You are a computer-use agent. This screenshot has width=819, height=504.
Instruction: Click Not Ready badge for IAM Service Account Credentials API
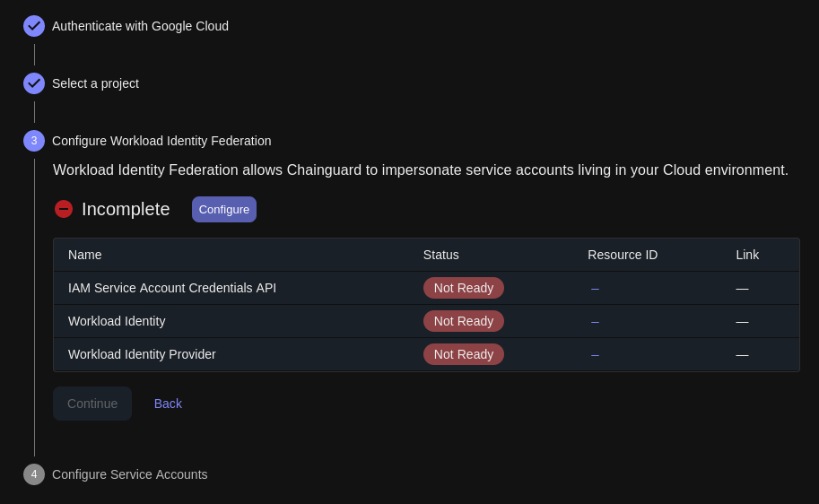point(463,288)
